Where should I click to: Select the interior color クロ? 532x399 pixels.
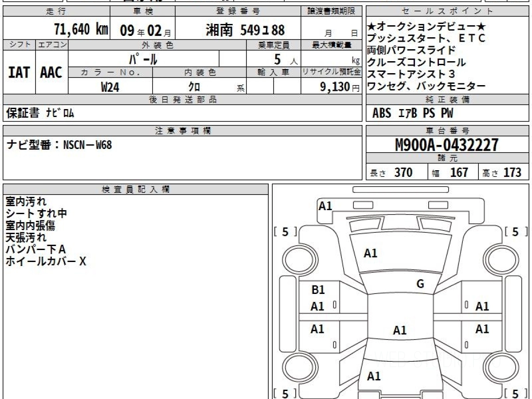195,87
